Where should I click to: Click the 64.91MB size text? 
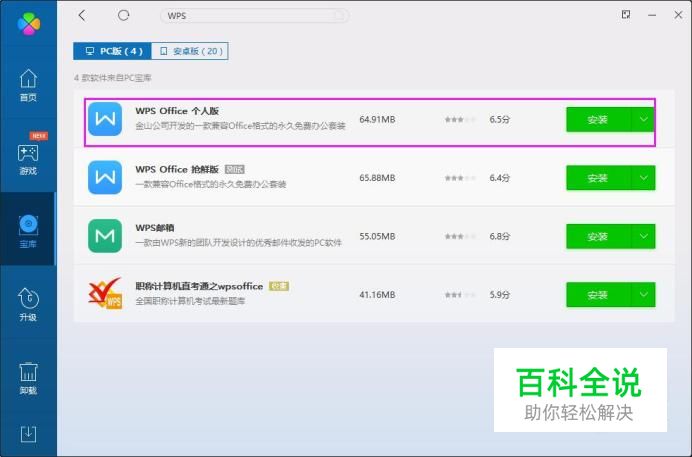(377, 120)
